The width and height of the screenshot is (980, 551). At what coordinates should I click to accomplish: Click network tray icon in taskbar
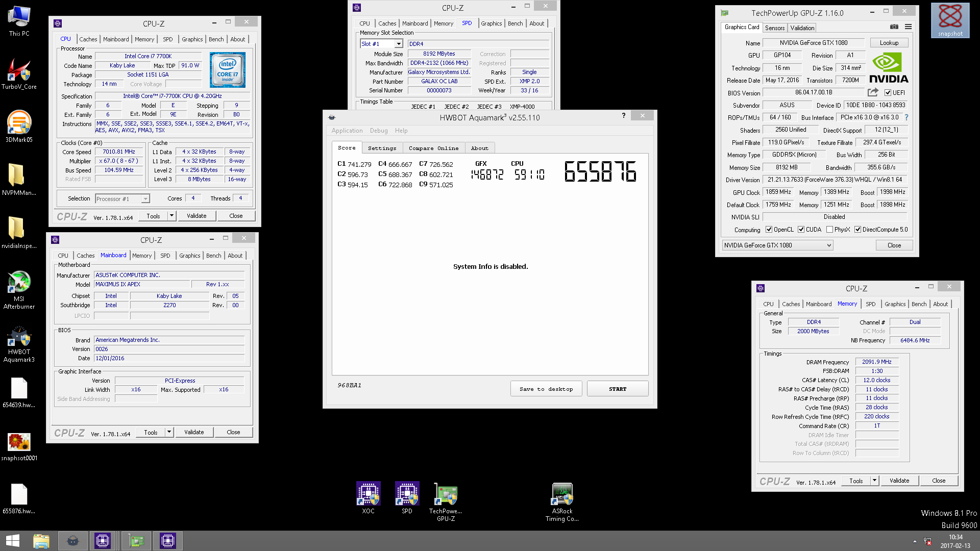tap(927, 541)
